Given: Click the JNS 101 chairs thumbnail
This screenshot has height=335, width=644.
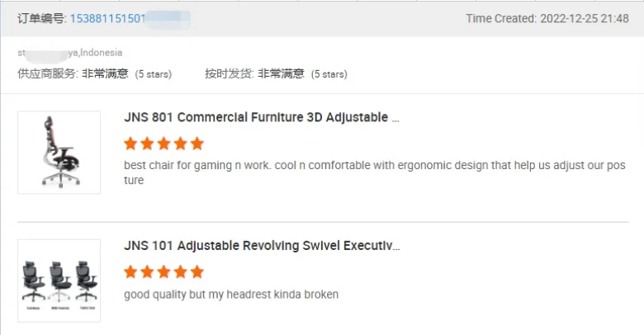Looking at the screenshot, I should click(59, 281).
